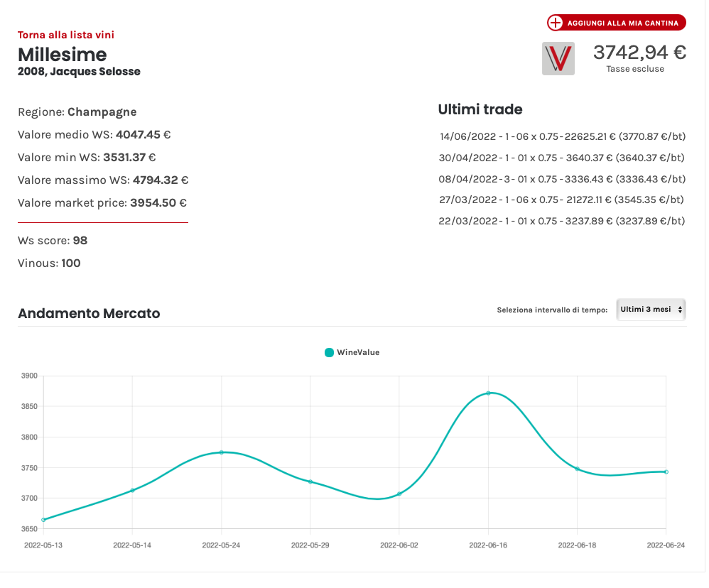The image size is (709, 588).
Task: Toggle the WineValue legend color marker
Action: coord(329,352)
